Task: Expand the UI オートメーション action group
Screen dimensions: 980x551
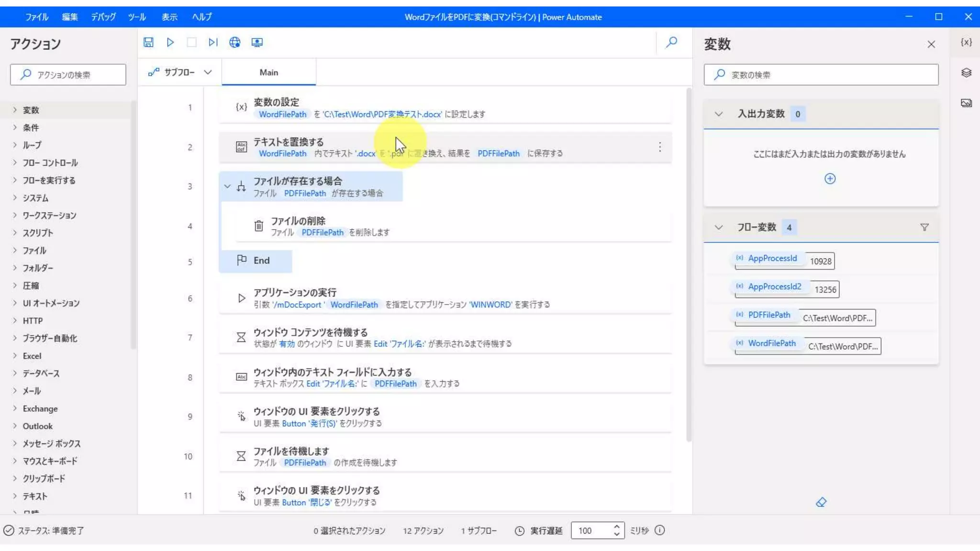Action: click(15, 303)
